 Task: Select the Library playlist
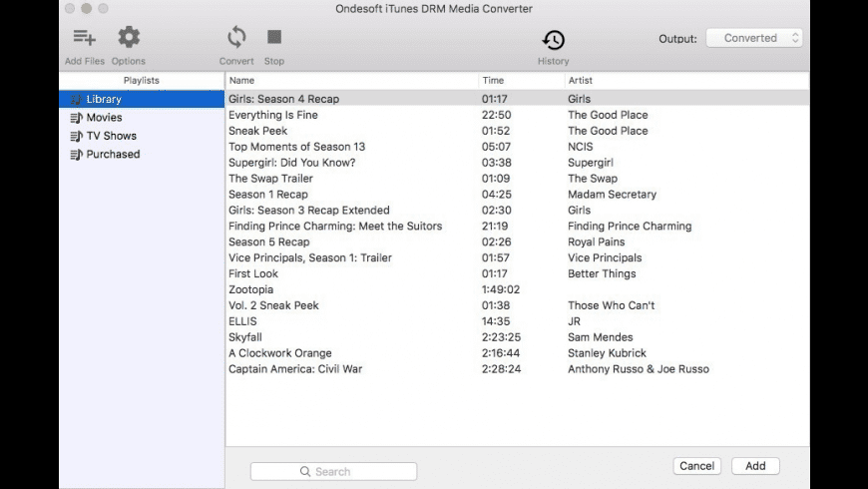[x=142, y=99]
